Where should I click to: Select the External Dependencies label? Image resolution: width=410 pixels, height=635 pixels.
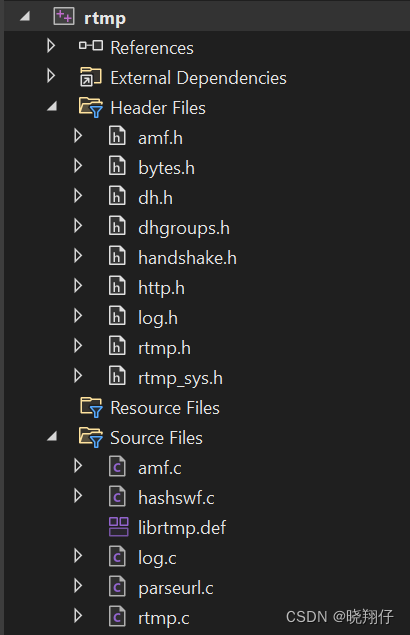pos(199,78)
